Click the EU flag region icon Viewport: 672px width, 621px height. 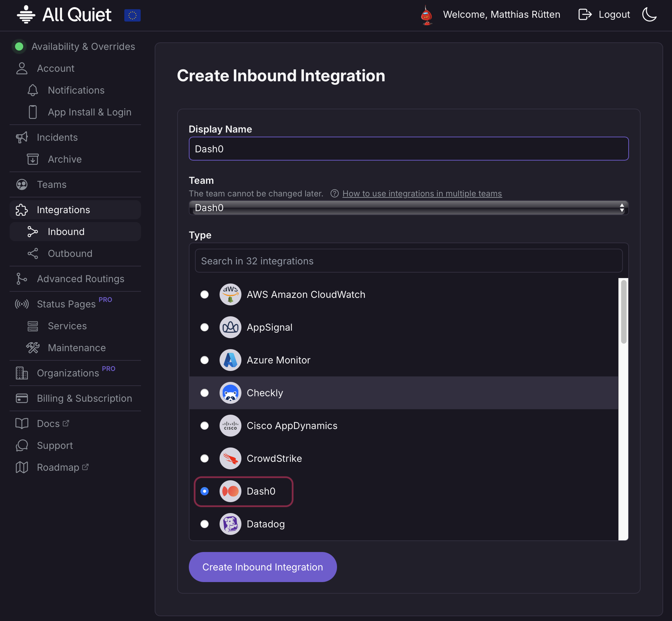[132, 15]
